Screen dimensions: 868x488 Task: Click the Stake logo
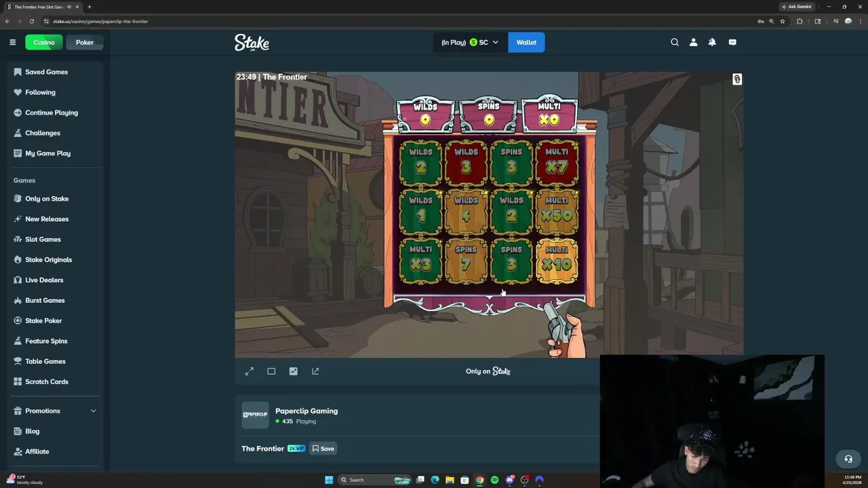(252, 43)
